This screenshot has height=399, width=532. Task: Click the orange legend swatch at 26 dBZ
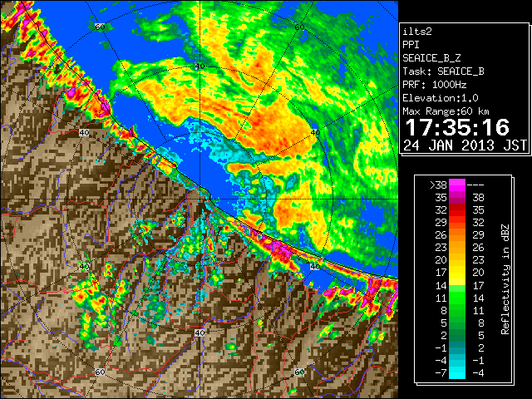tap(457, 235)
